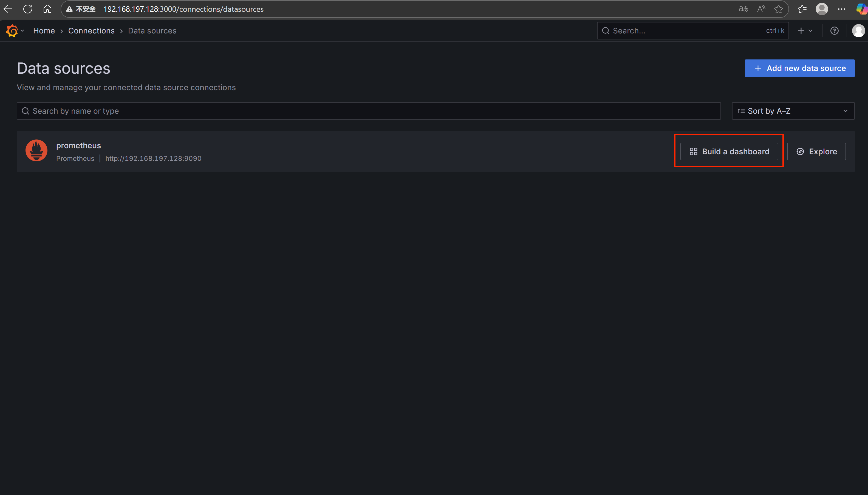This screenshot has height=495, width=868.
Task: Click the Grafana logo icon
Action: pos(12,31)
